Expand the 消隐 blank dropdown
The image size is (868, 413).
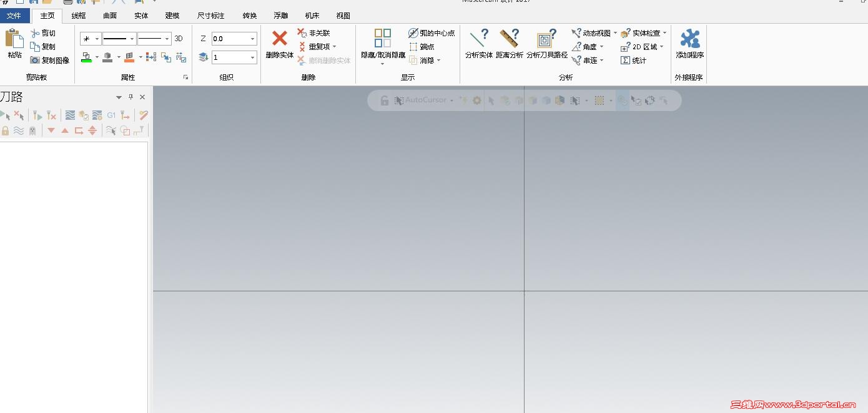click(438, 61)
